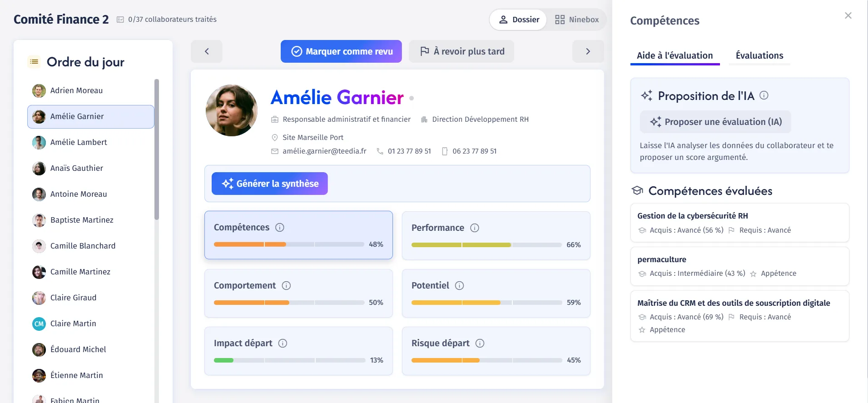Select Camille Blanchard in the agenda list
868x403 pixels.
(91, 246)
